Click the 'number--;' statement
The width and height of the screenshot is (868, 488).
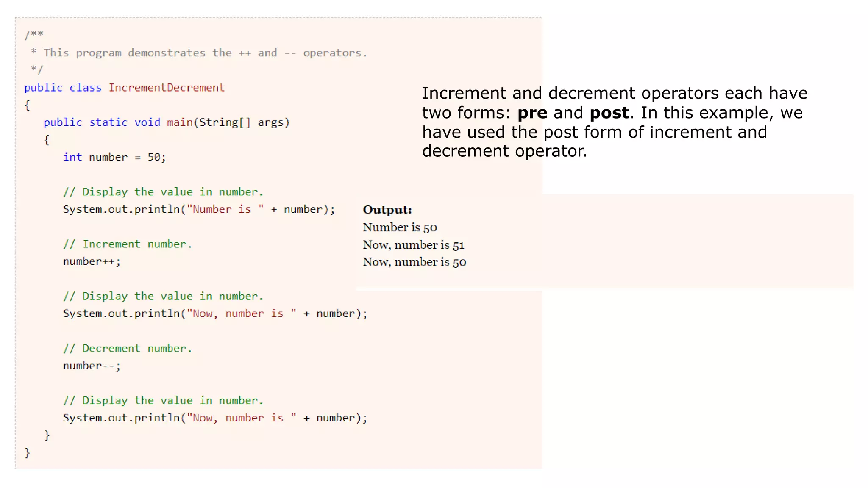pyautogui.click(x=92, y=366)
